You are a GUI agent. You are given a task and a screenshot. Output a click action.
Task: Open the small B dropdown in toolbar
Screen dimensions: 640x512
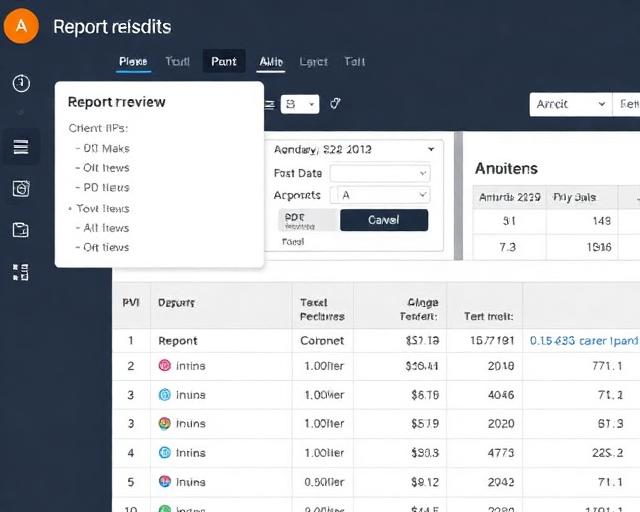point(300,104)
